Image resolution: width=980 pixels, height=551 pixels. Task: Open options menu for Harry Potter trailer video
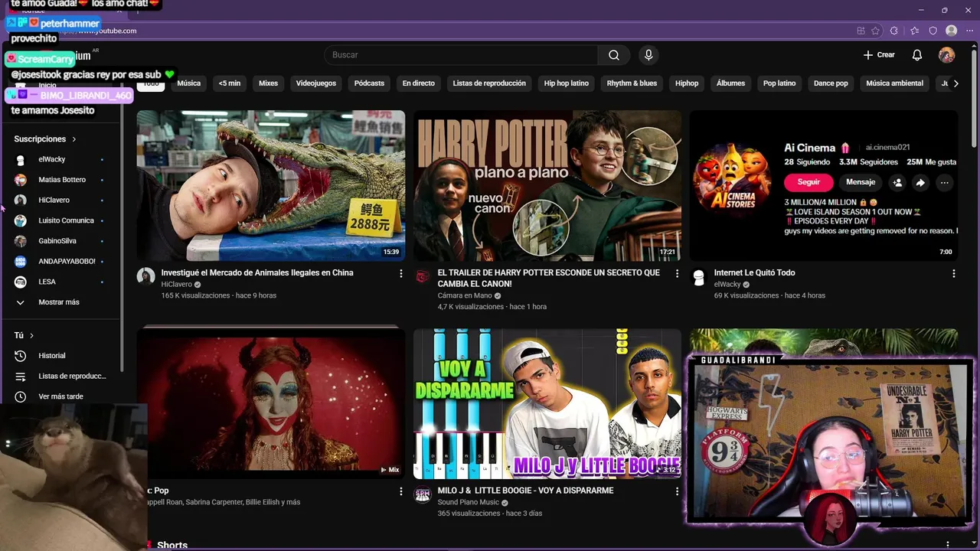point(677,273)
